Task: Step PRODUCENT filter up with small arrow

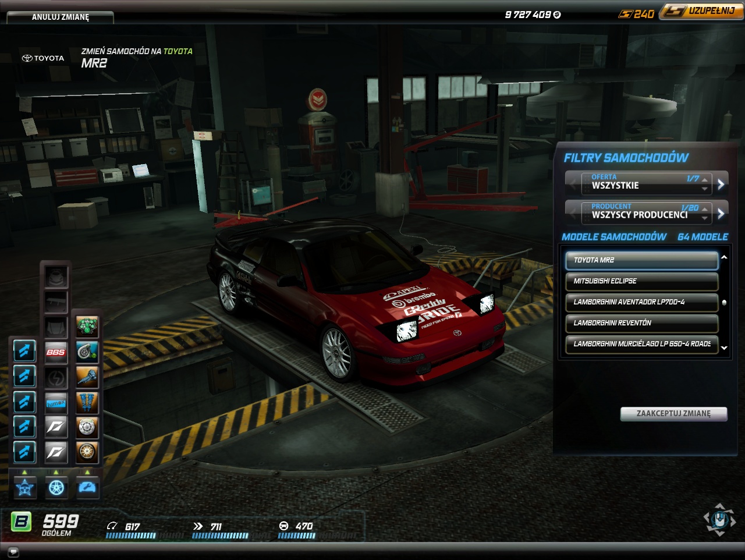Action: coord(705,209)
